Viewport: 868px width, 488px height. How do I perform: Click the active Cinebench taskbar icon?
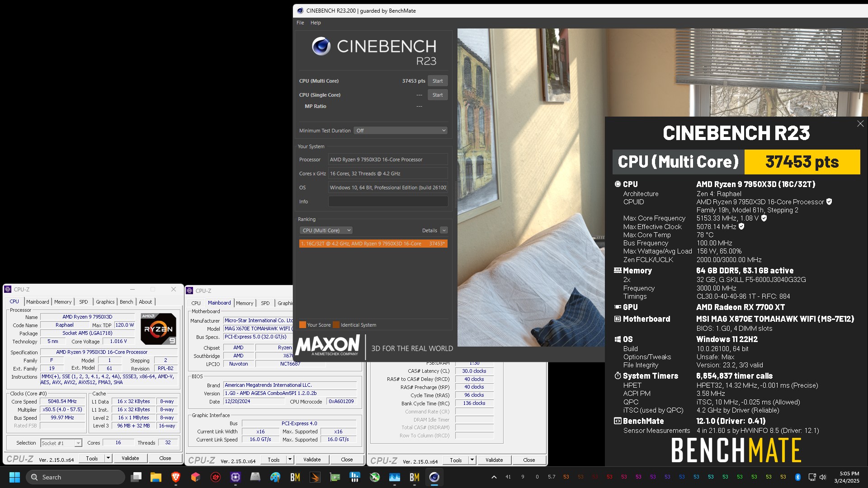tap(434, 477)
